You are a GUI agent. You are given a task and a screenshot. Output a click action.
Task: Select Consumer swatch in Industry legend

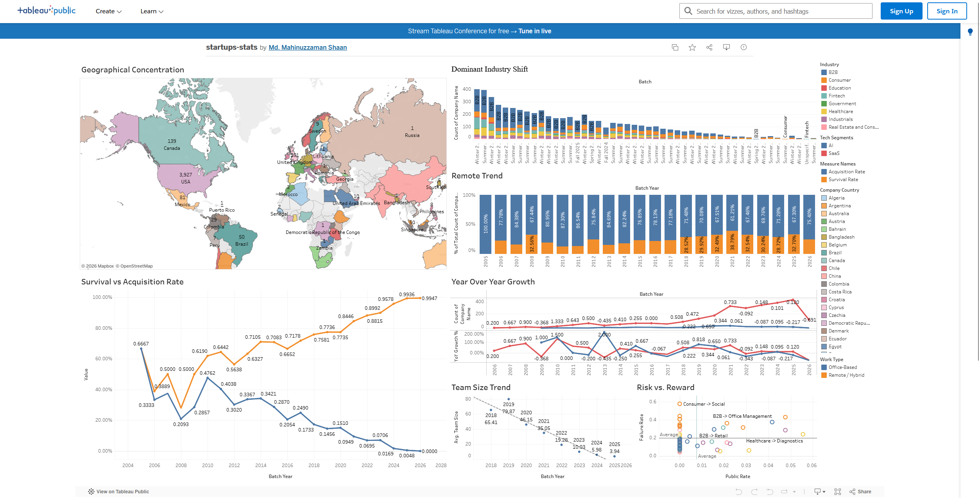coord(824,80)
